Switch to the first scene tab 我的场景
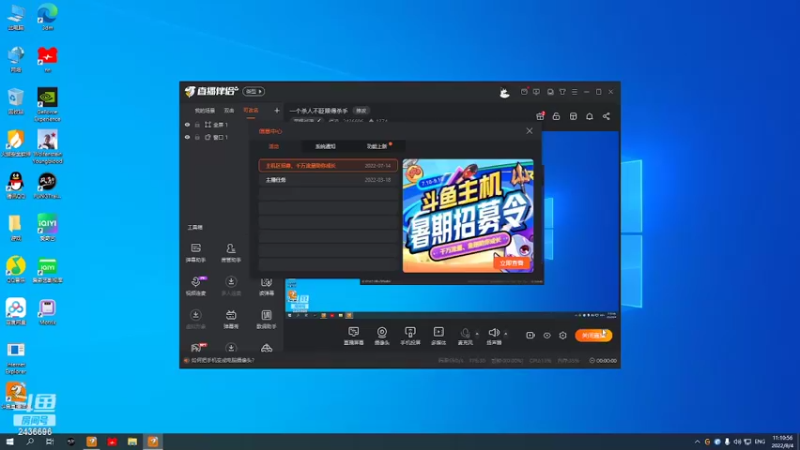This screenshot has width=800, height=450. (205, 110)
